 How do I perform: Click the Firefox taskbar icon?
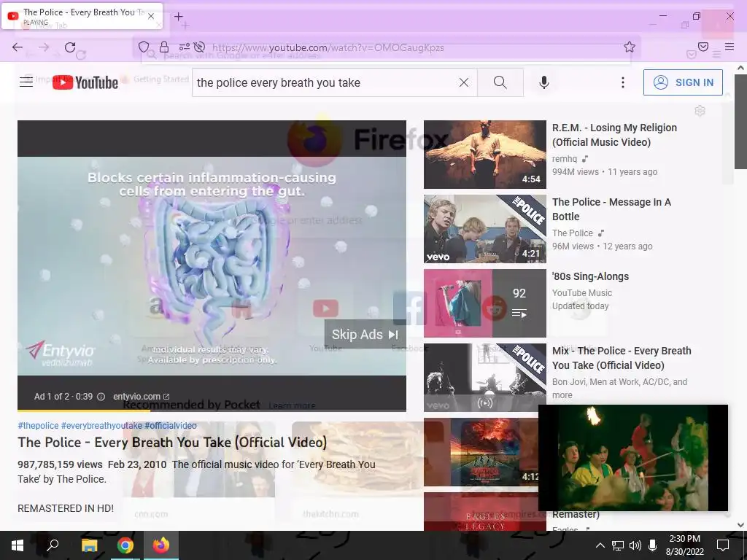coord(161,545)
